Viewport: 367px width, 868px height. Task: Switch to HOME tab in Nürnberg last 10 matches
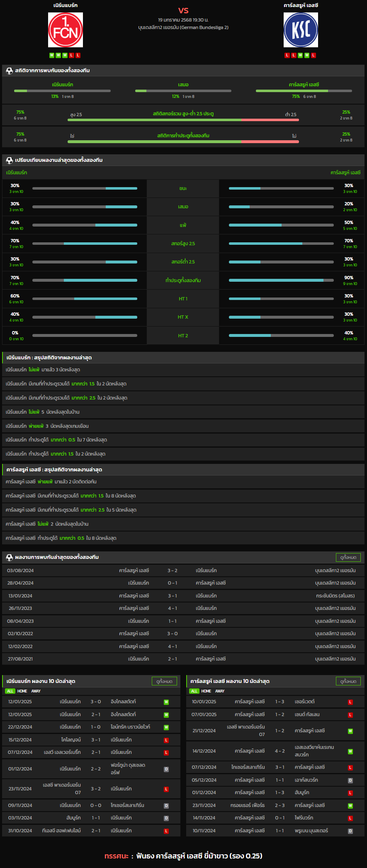[x=22, y=691]
